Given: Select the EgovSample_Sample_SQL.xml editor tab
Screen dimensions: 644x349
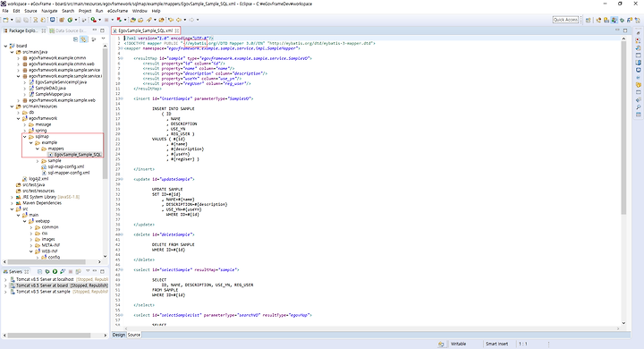Looking at the screenshot, I should click(x=146, y=30).
